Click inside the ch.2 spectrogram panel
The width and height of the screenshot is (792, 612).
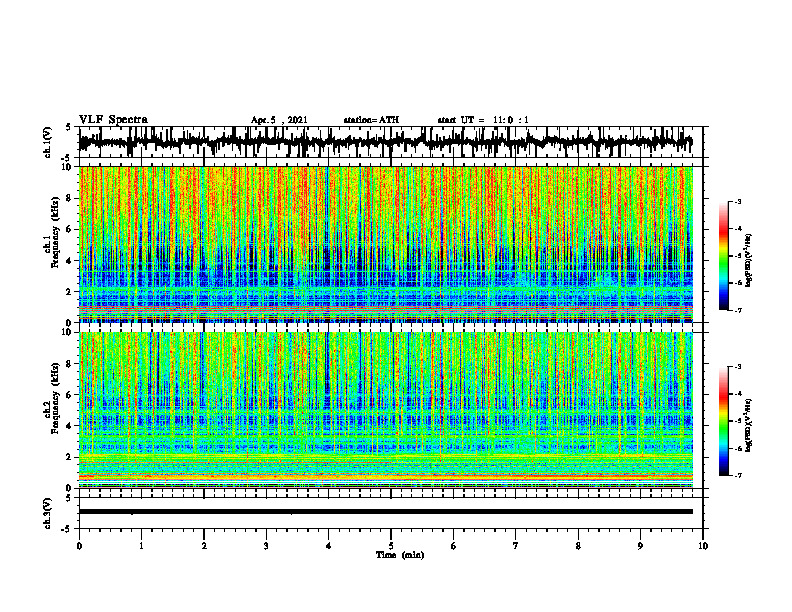385,410
